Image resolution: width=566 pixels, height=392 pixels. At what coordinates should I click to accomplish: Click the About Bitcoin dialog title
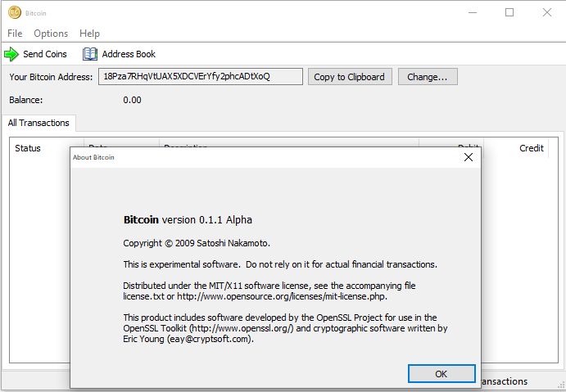tap(93, 157)
